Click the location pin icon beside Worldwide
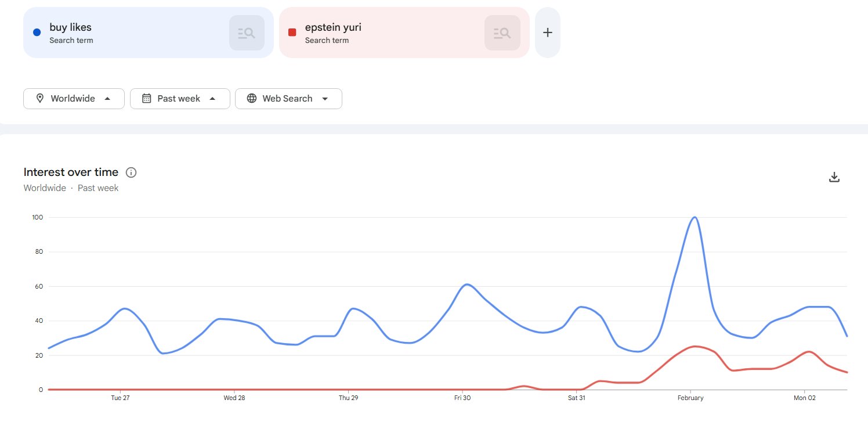The height and width of the screenshot is (432, 868). coord(40,99)
